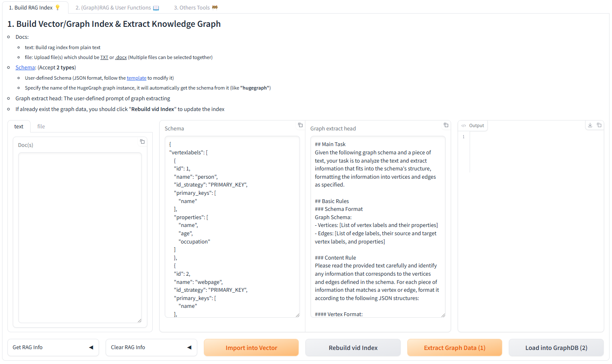Copy the Doc(s) textbox content

point(142,142)
